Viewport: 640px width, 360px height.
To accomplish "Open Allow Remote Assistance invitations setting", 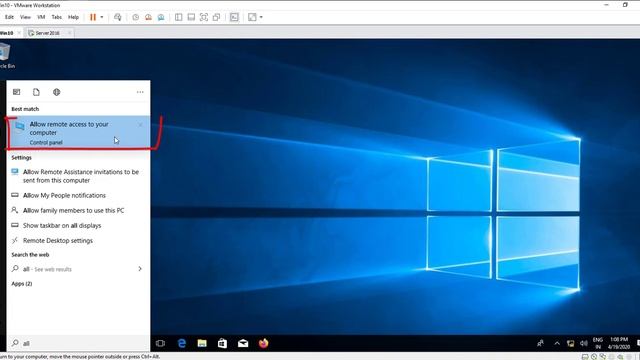I will (x=78, y=176).
